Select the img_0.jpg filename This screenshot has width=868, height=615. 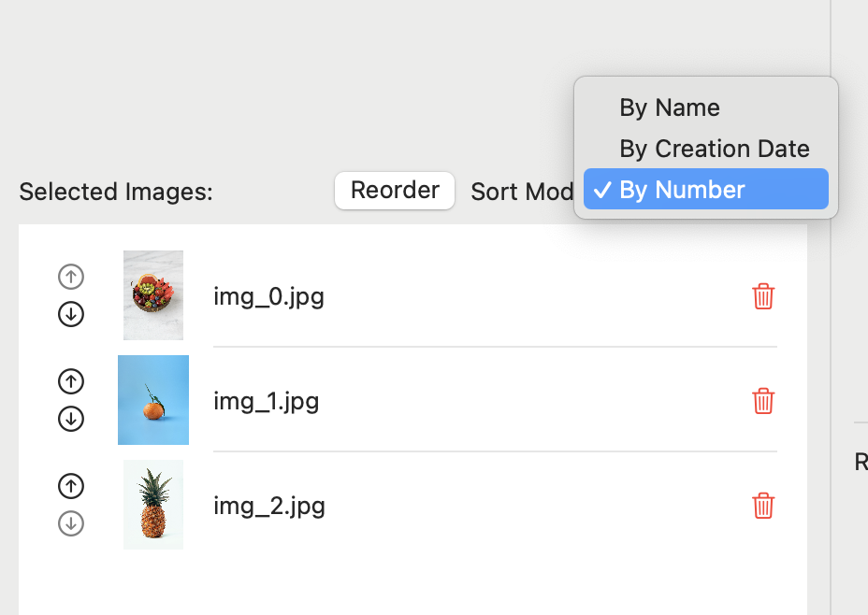pyautogui.click(x=269, y=297)
